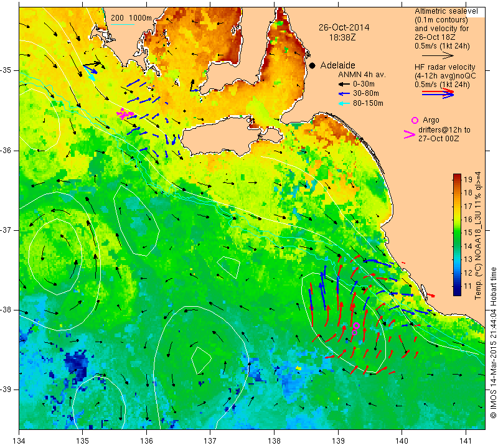Click the '200 1000m' isobath label
The width and height of the screenshot is (498, 448).
[x=131, y=18]
